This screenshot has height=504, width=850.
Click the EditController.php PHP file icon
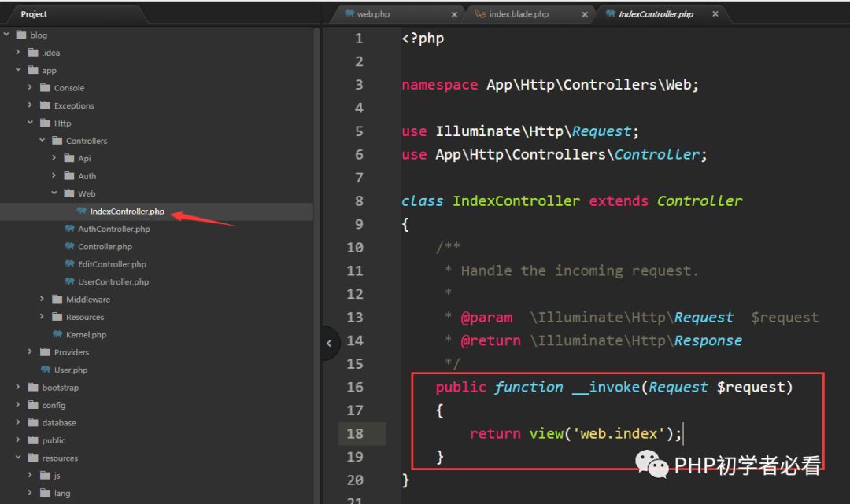coord(69,263)
